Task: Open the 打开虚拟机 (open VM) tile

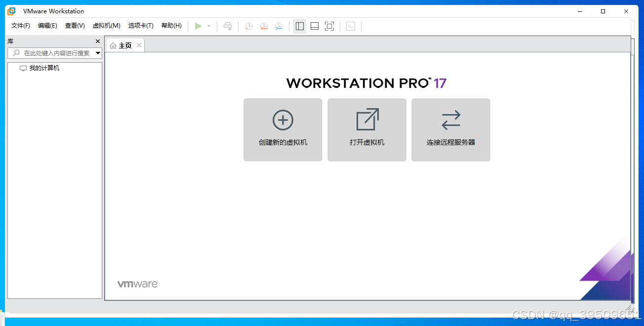Action: (366, 130)
